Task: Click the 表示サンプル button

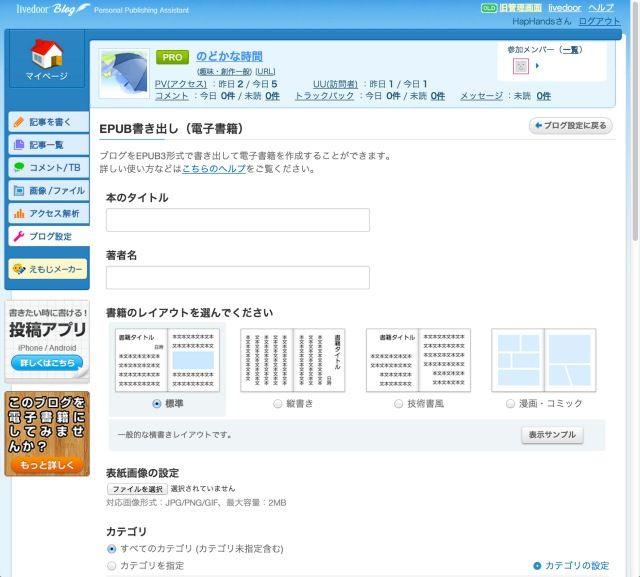Action: 552,435
